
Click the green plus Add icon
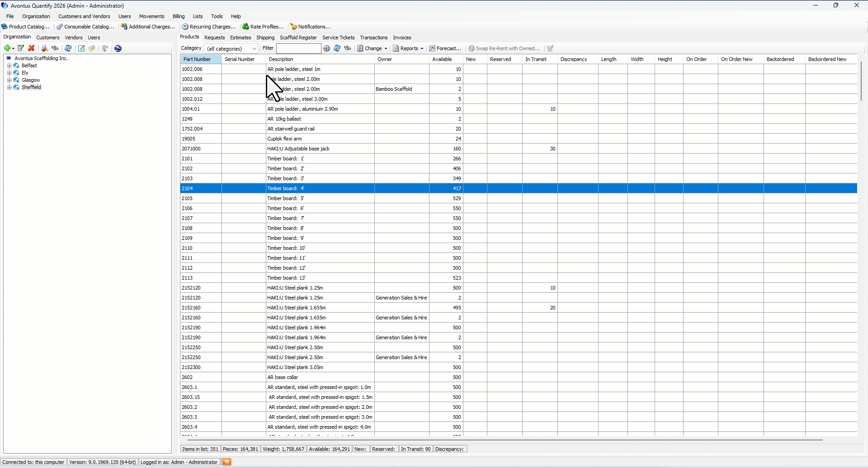[x=7, y=48]
